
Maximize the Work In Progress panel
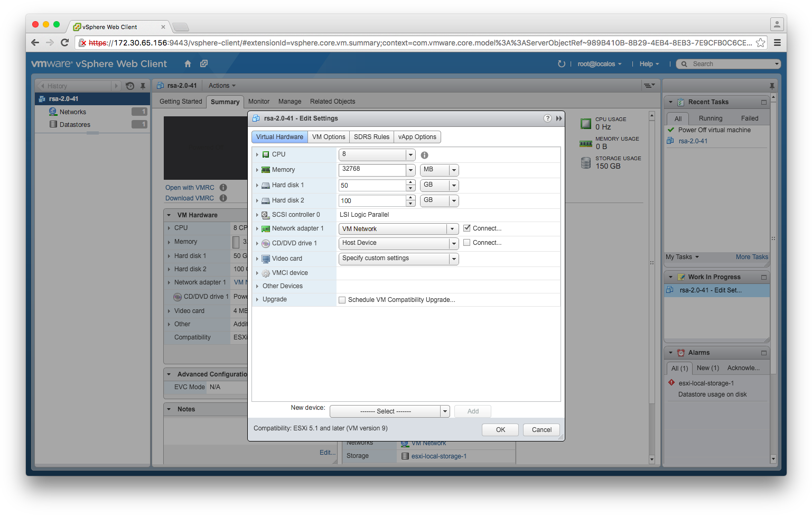(x=763, y=277)
